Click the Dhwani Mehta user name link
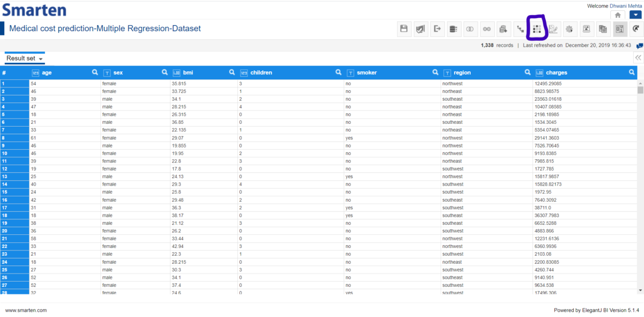Screen dimensions: 644x317 (627, 6)
